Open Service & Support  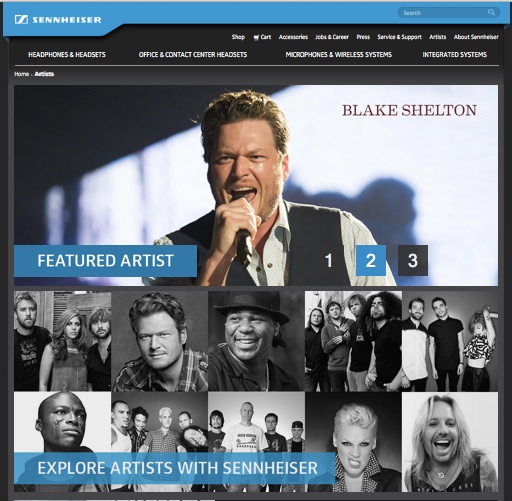(399, 37)
